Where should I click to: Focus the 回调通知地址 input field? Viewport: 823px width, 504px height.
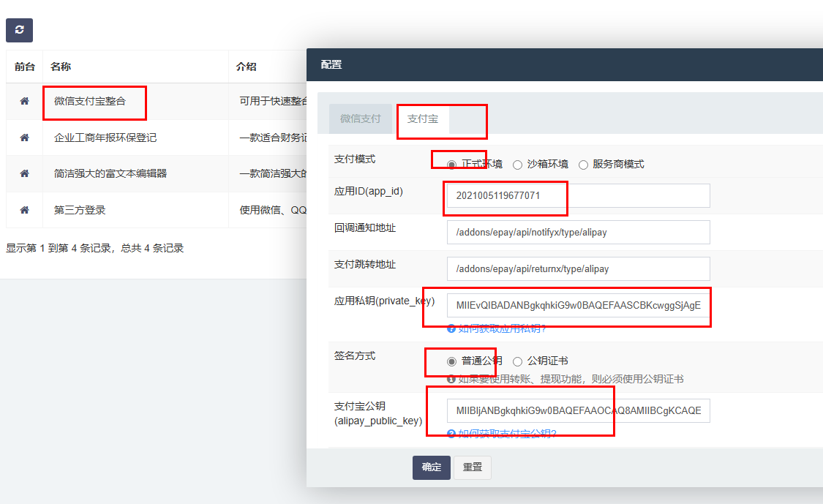(x=579, y=232)
